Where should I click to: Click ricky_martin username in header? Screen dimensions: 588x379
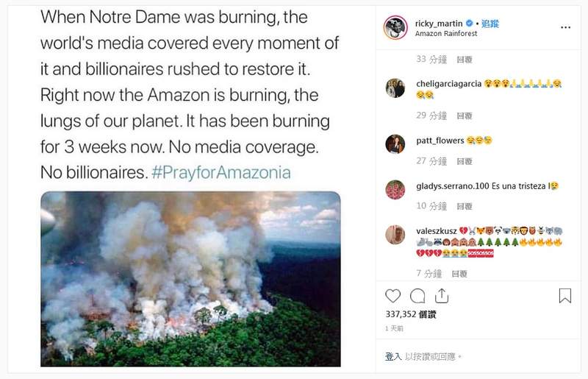coord(439,24)
